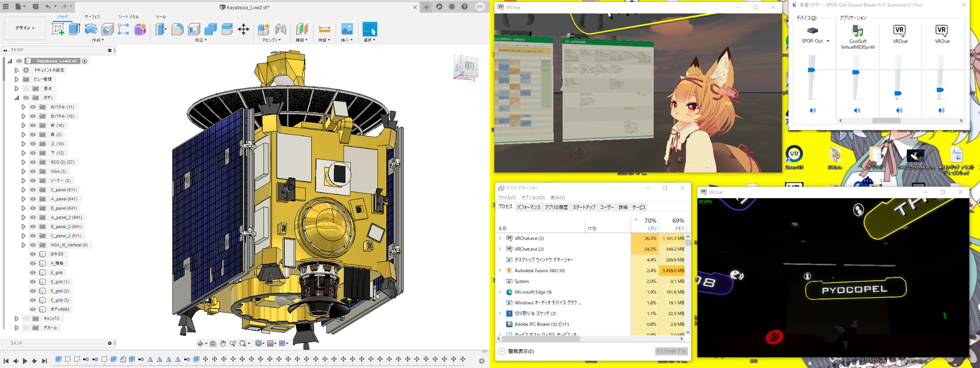
Task: Choose the Extrude tool icon
Action: [x=74, y=29]
